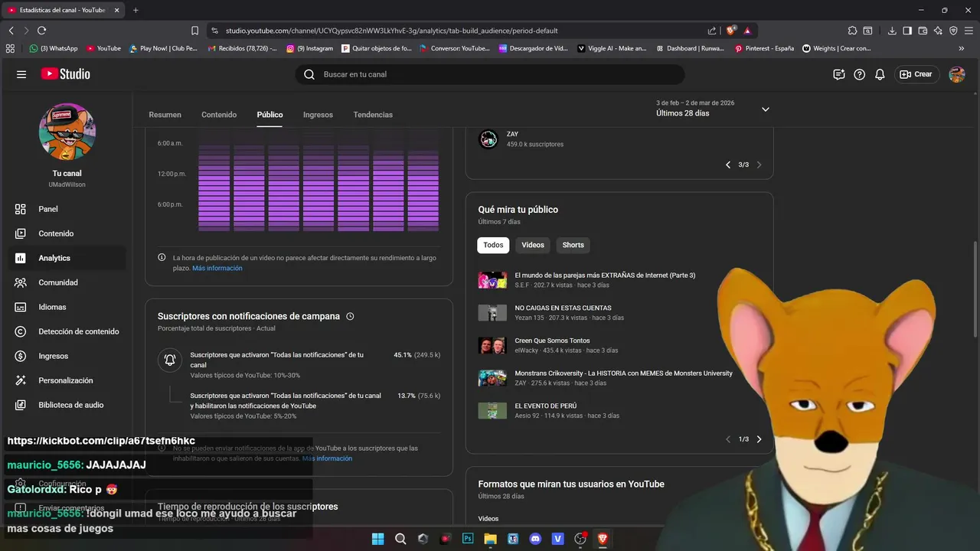Viewport: 980px width, 551px height.
Task: Open a new browser tab with plus button
Action: (x=136, y=10)
